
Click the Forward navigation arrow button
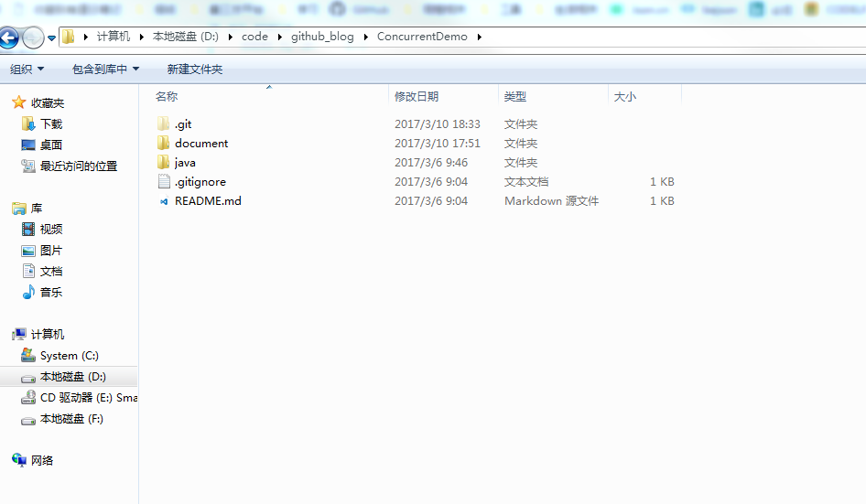(x=33, y=38)
